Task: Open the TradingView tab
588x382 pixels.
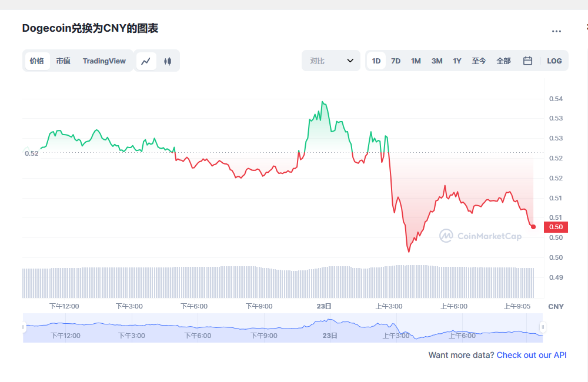Action: pyautogui.click(x=104, y=61)
